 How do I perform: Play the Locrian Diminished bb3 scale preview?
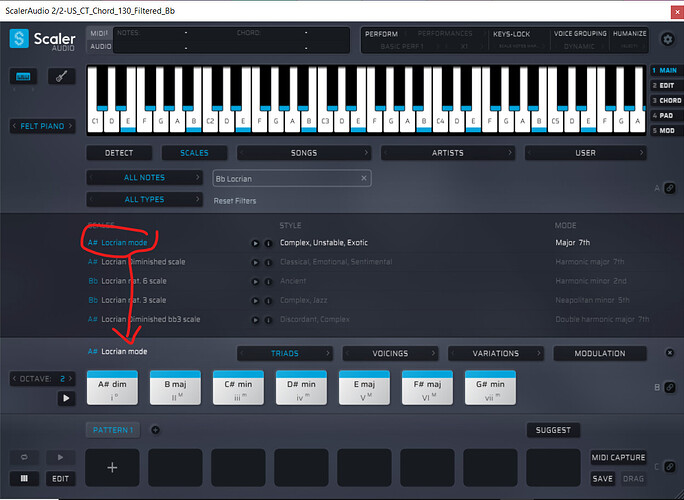click(255, 320)
